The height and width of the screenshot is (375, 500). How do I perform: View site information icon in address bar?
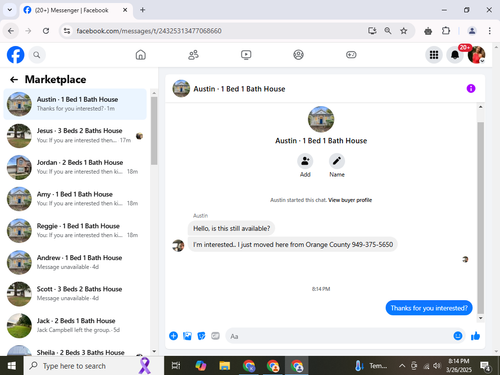click(67, 31)
